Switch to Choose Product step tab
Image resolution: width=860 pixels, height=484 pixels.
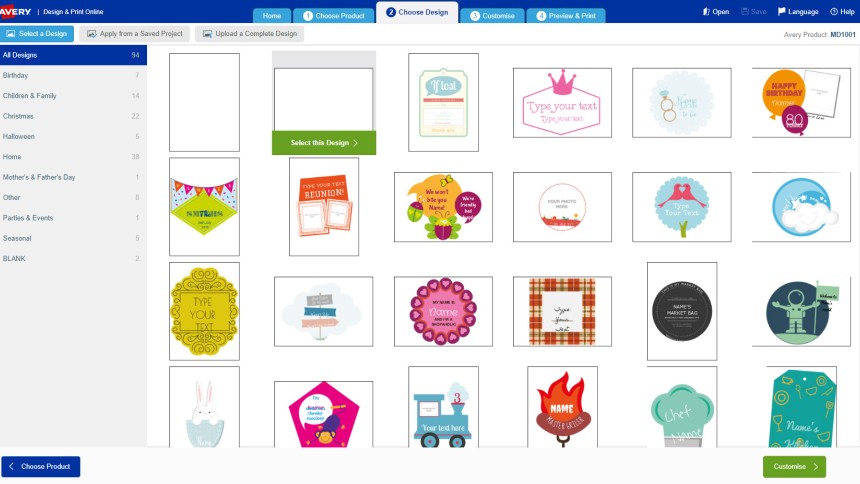[x=333, y=16]
